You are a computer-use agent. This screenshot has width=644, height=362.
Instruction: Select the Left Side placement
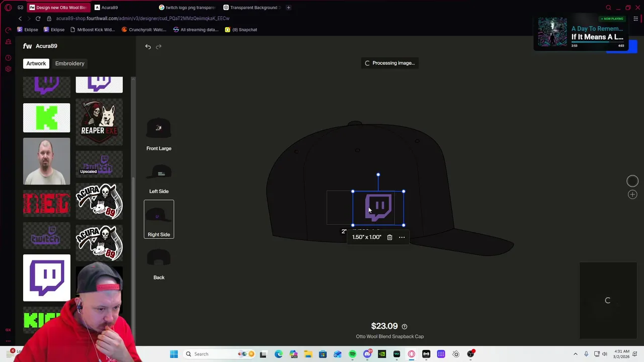[x=158, y=177]
